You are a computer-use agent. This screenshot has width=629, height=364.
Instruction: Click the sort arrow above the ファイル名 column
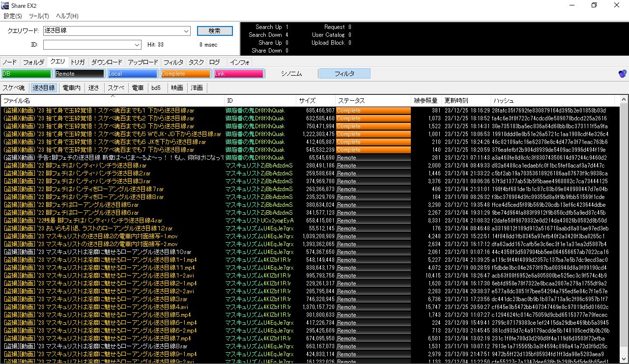coord(113,96)
